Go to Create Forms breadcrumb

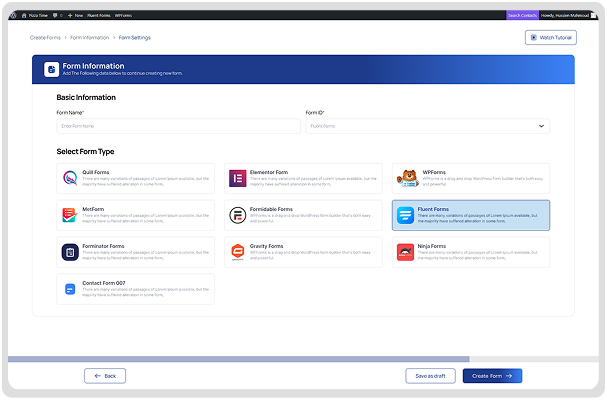pyautogui.click(x=45, y=38)
